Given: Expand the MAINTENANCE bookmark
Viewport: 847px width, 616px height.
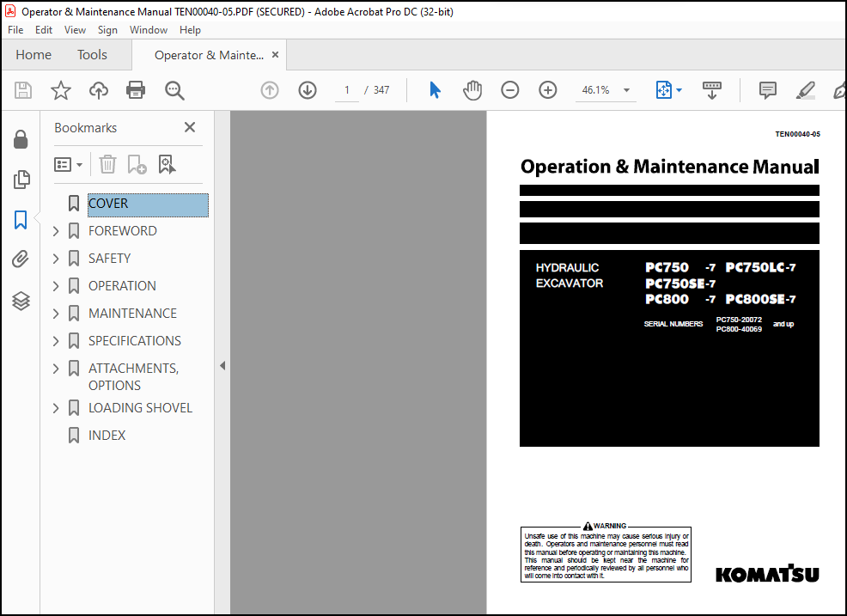Looking at the screenshot, I should point(56,314).
